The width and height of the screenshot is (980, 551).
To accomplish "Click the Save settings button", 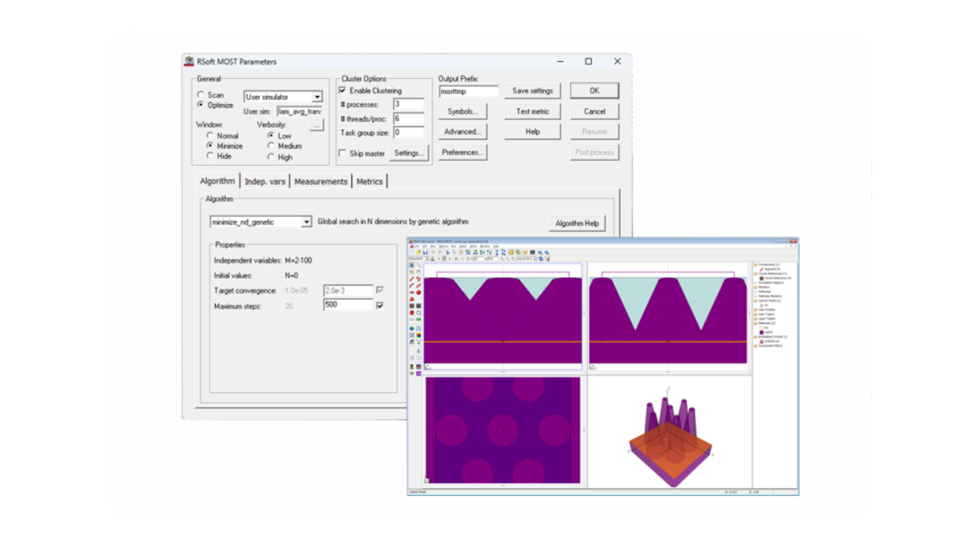I will [x=532, y=91].
